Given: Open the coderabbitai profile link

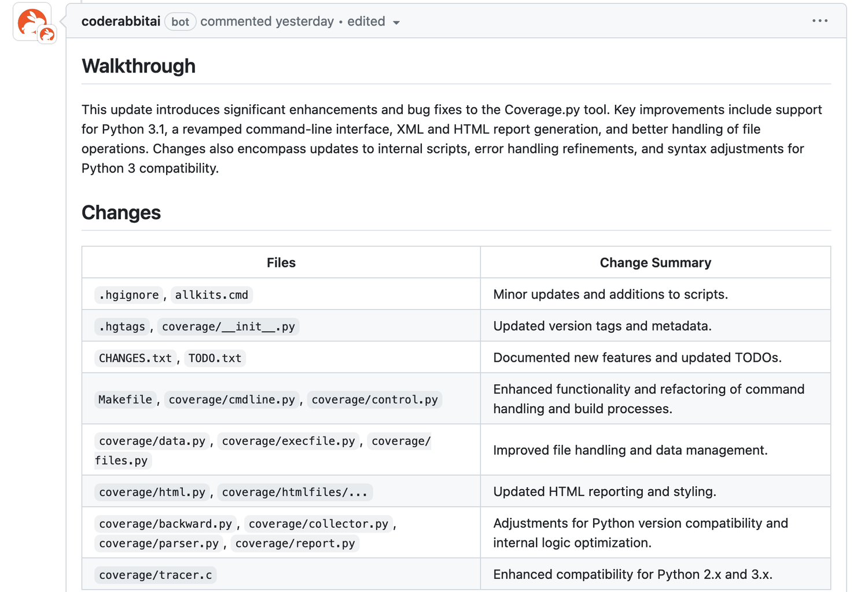Looking at the screenshot, I should [120, 21].
